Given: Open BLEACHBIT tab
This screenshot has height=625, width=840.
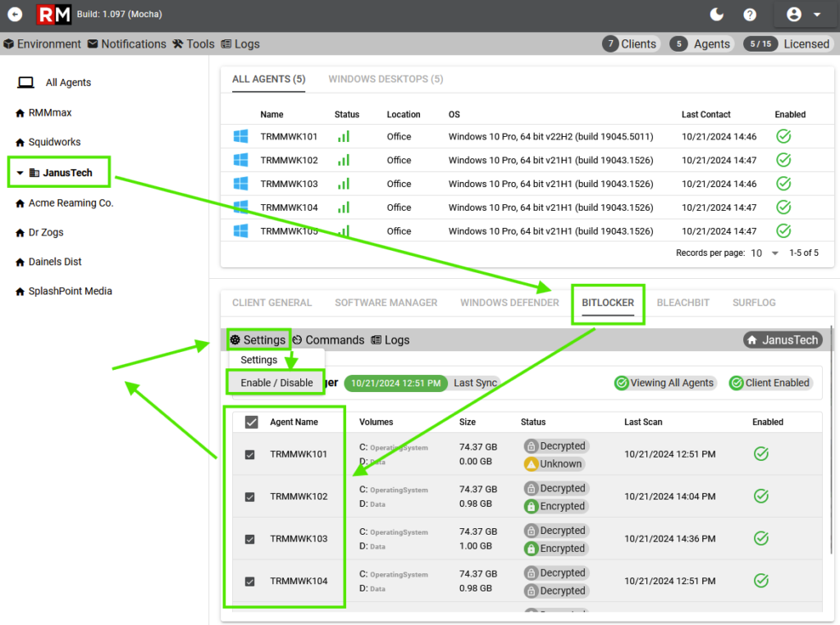Looking at the screenshot, I should (x=683, y=303).
